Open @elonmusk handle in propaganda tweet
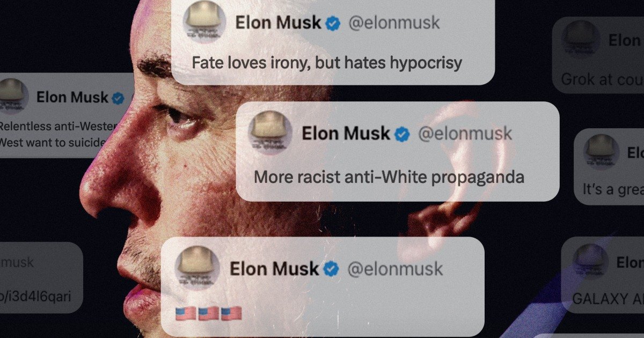 coord(465,134)
